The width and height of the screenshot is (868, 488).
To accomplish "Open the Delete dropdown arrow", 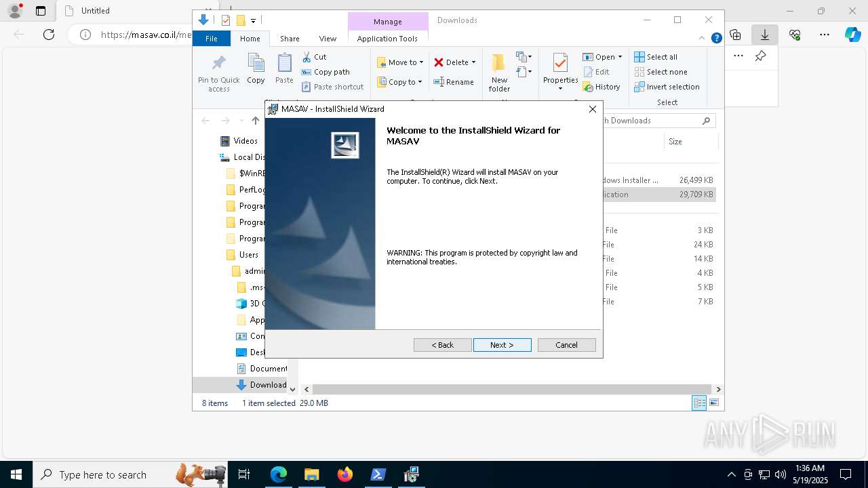I will point(473,62).
